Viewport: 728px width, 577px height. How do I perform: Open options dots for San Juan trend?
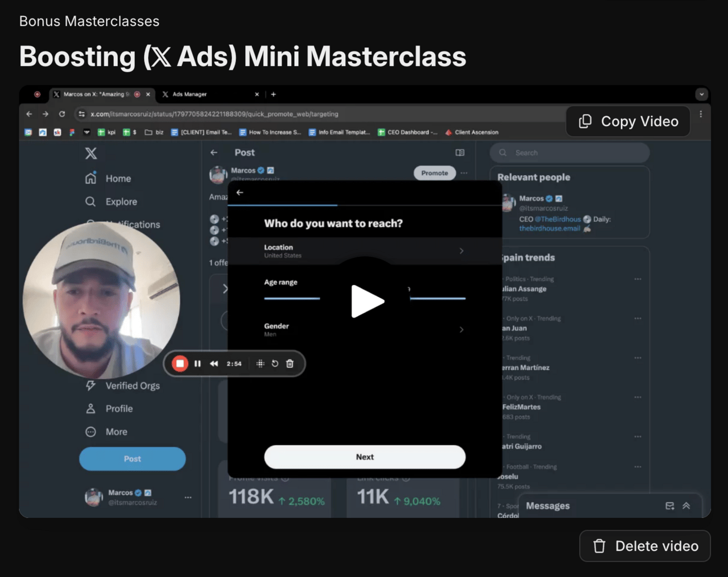tap(638, 318)
